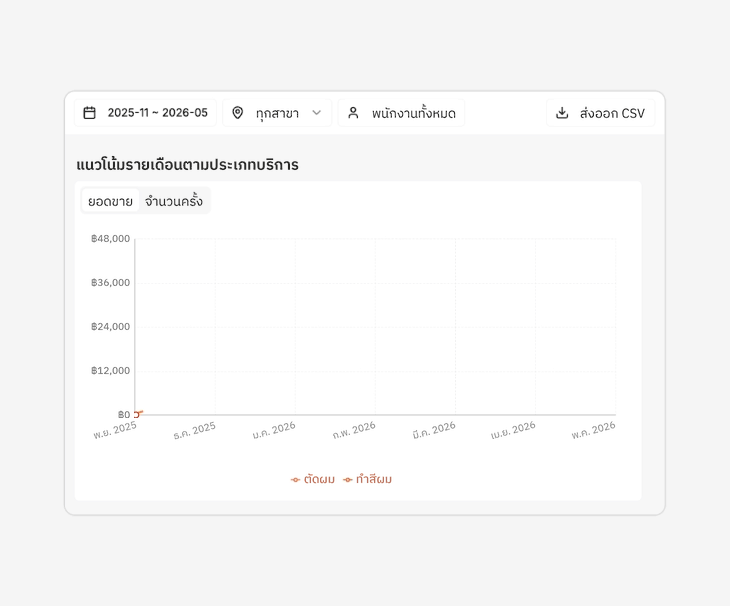Click the พ.ค. 2026 axis label
The height and width of the screenshot is (606, 730).
594,431
